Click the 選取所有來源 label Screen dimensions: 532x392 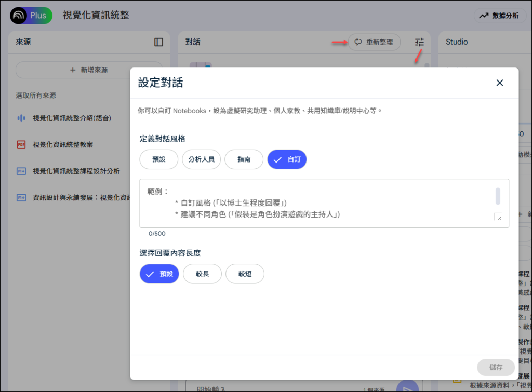click(x=36, y=96)
